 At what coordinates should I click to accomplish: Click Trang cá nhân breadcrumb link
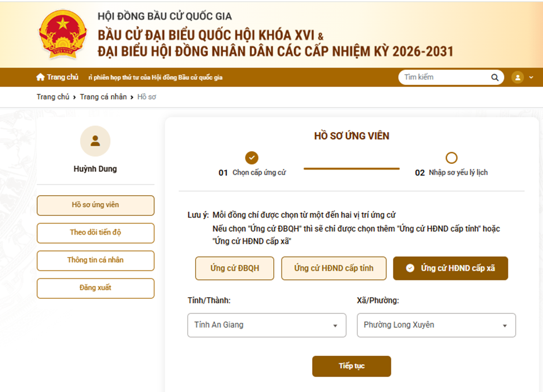coord(103,97)
